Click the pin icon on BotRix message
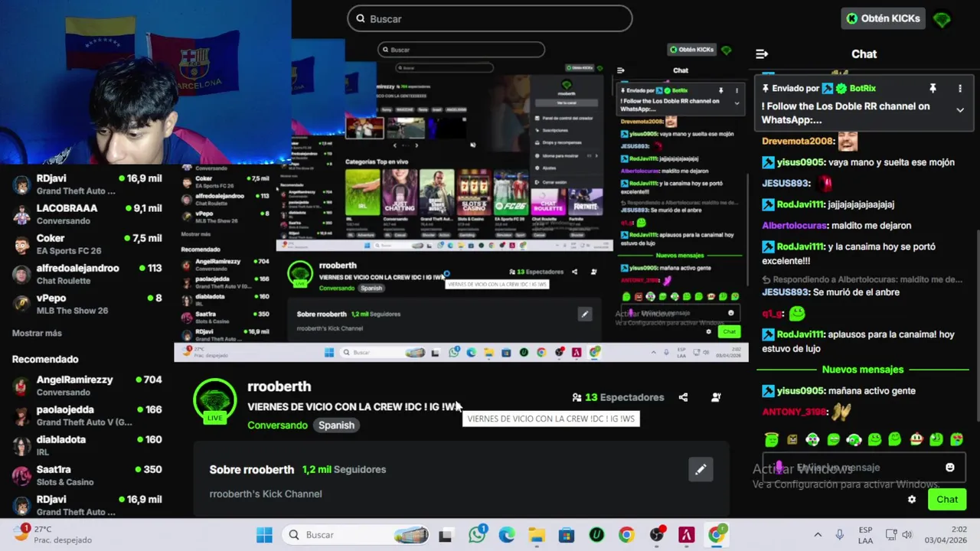980x551 pixels. 933,89
